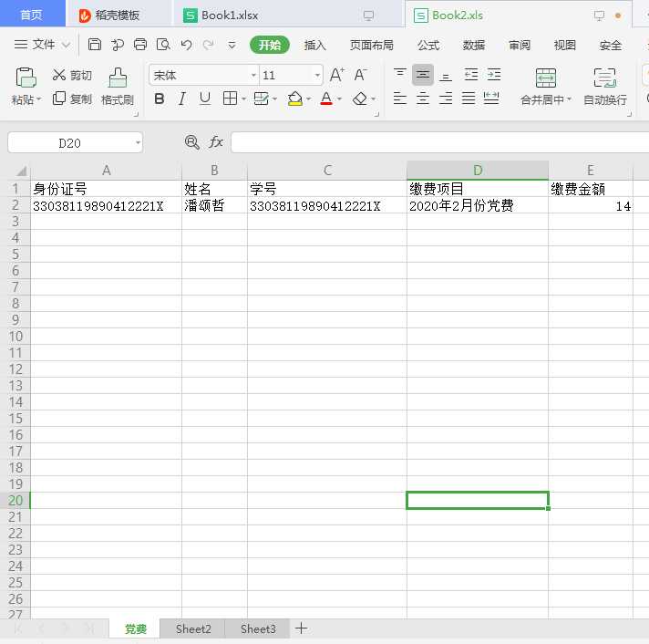Open the 审阅 ribbon tab
The height and width of the screenshot is (644, 649).
tap(519, 45)
